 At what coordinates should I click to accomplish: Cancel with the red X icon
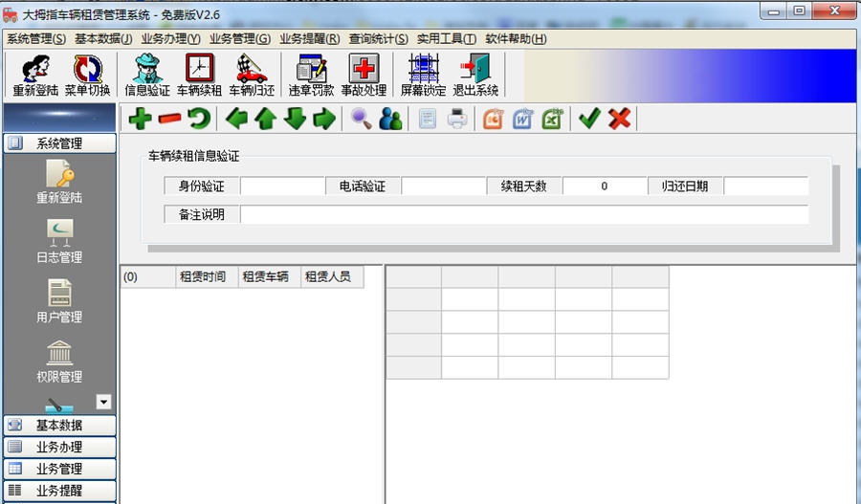coord(619,119)
